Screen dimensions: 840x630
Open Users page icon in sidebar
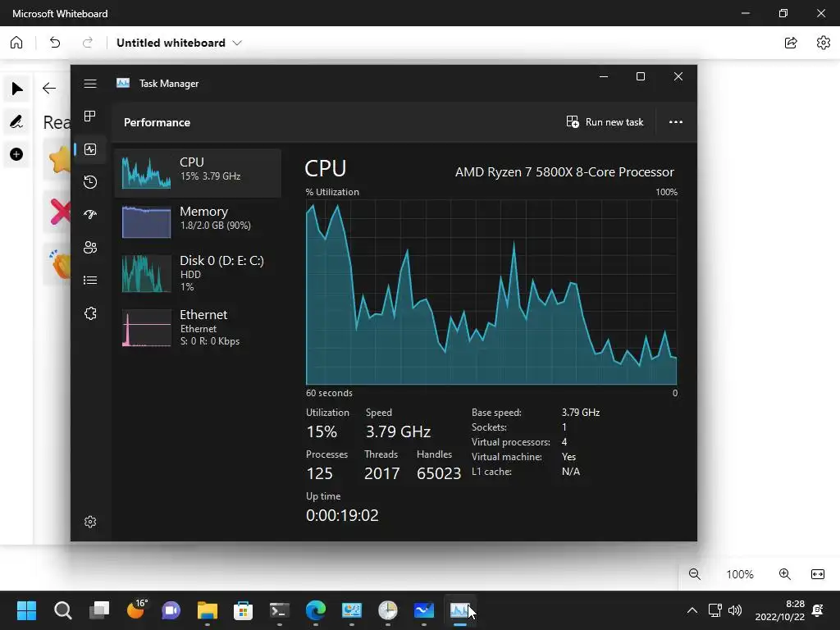click(90, 248)
